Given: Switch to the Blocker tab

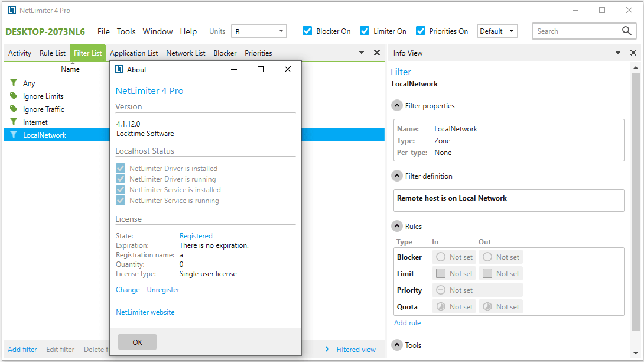Looking at the screenshot, I should point(225,53).
